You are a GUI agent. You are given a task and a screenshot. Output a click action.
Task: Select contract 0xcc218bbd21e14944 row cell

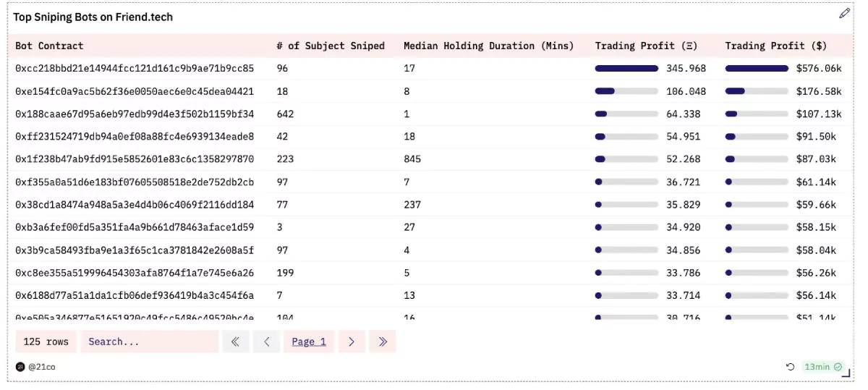coord(135,68)
